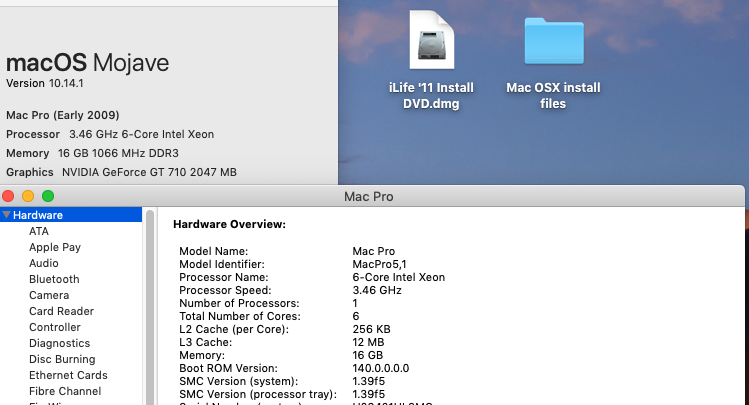The width and height of the screenshot is (749, 405).
Task: Click the Model Name value Mac Pro
Action: point(374,251)
